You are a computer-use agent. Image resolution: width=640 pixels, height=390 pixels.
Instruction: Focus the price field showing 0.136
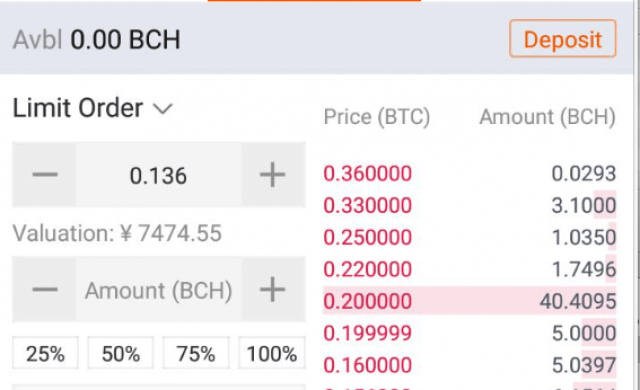pos(158,175)
